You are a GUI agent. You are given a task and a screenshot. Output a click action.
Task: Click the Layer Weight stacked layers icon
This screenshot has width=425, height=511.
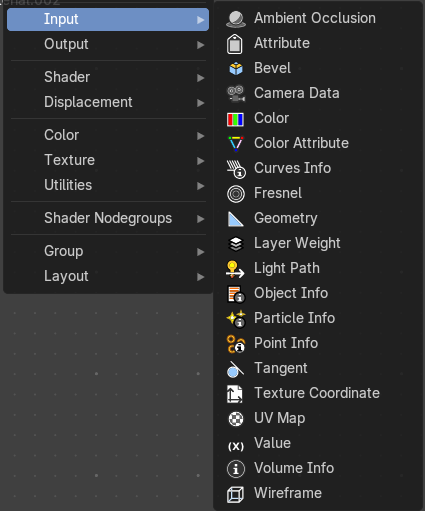coord(236,244)
